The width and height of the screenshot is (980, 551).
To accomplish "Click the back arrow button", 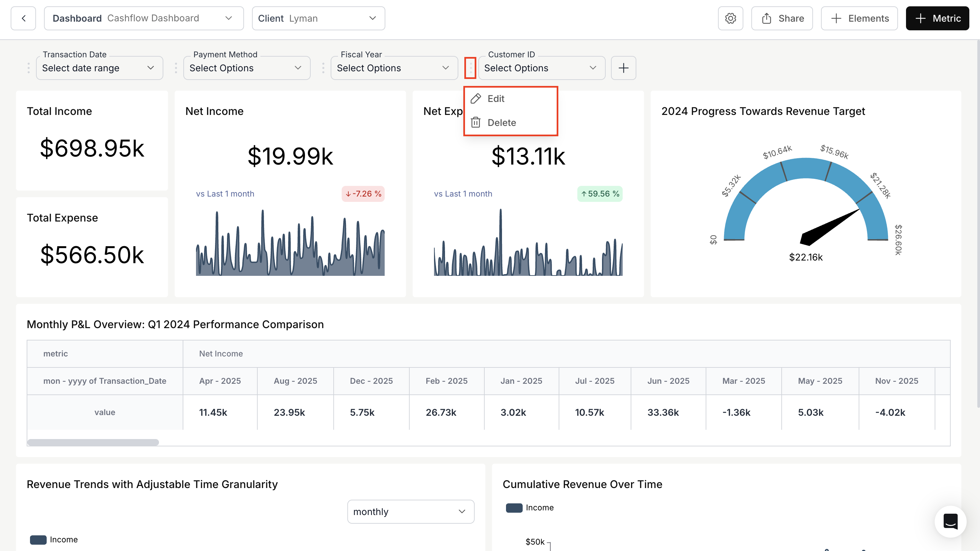I will [23, 18].
